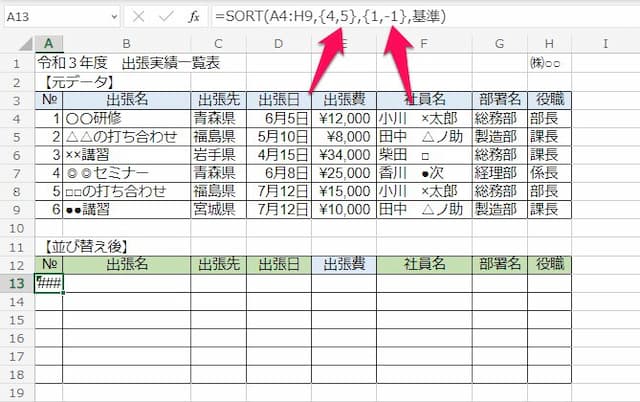Click the ¥15,000 cell
This screenshot has width=640, height=402.
point(344,191)
